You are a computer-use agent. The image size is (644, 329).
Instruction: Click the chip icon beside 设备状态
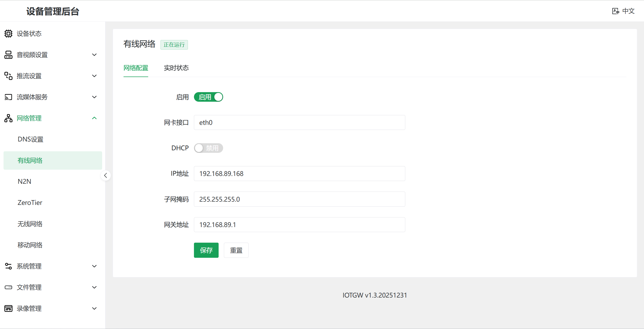[8, 33]
